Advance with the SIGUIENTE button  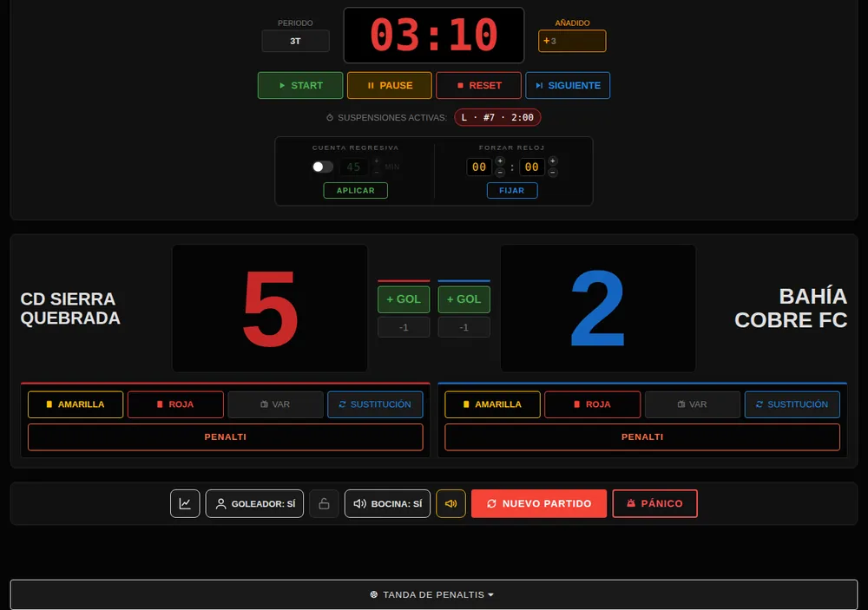pyautogui.click(x=568, y=85)
